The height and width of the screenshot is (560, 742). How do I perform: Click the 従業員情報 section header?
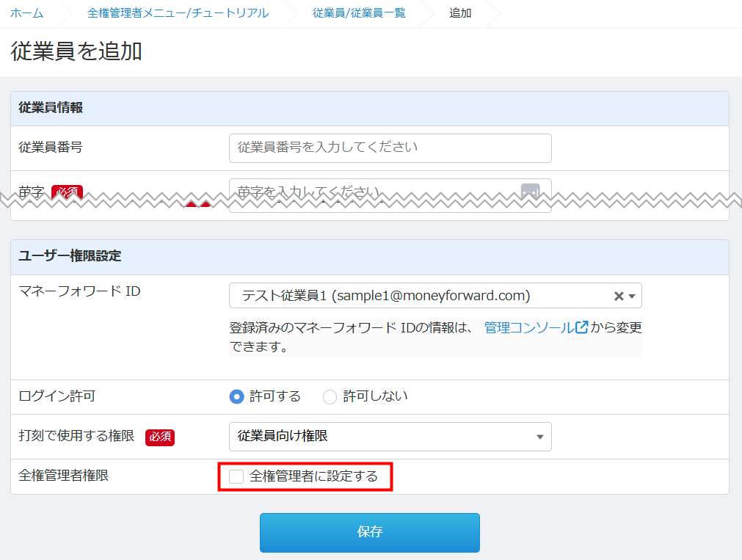click(51, 108)
